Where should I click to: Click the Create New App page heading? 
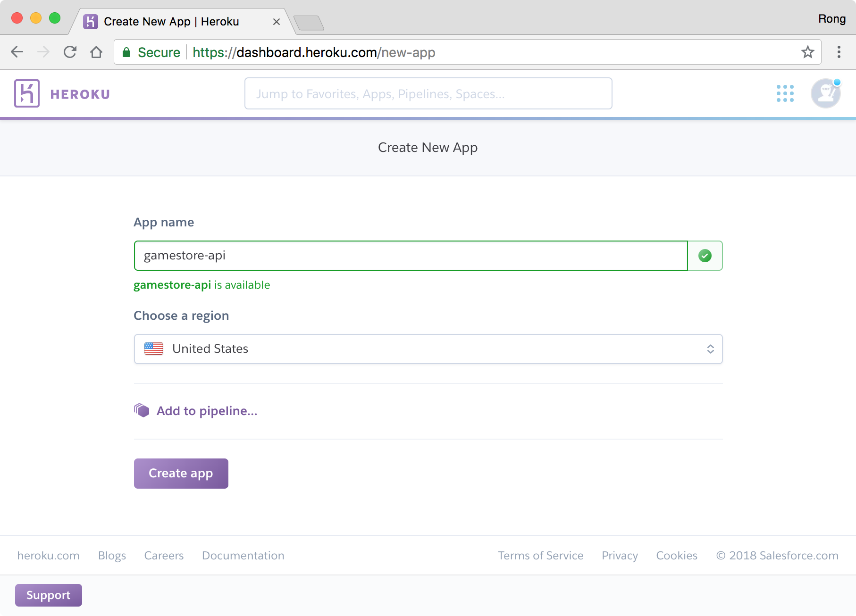pos(428,148)
